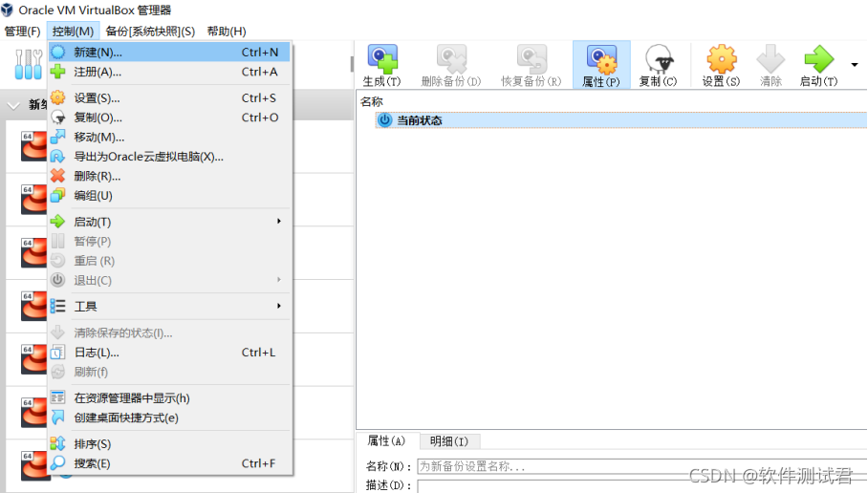Image resolution: width=868 pixels, height=493 pixels.
Task: Choose 在资源管理器中显示(h)
Action: point(169,397)
